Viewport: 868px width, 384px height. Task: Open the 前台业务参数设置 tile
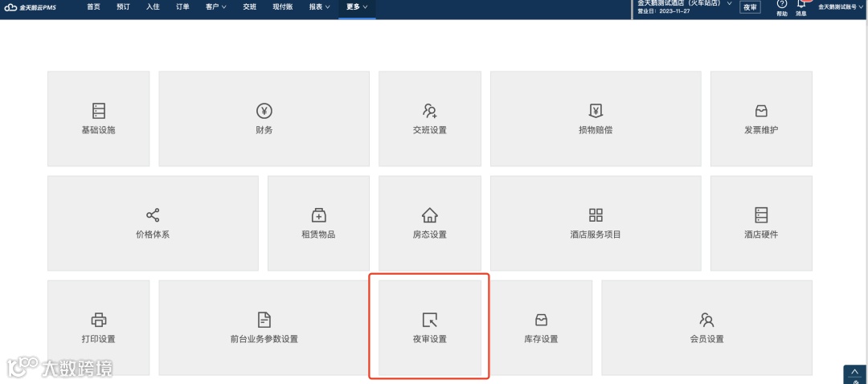coord(264,328)
